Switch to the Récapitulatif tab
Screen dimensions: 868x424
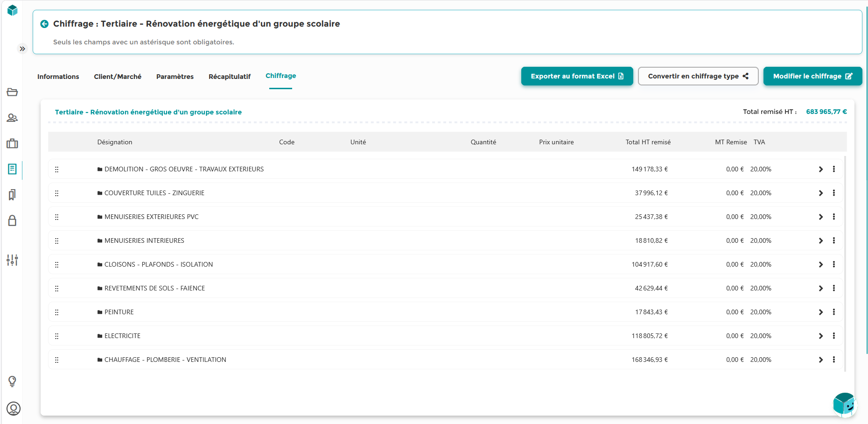230,77
